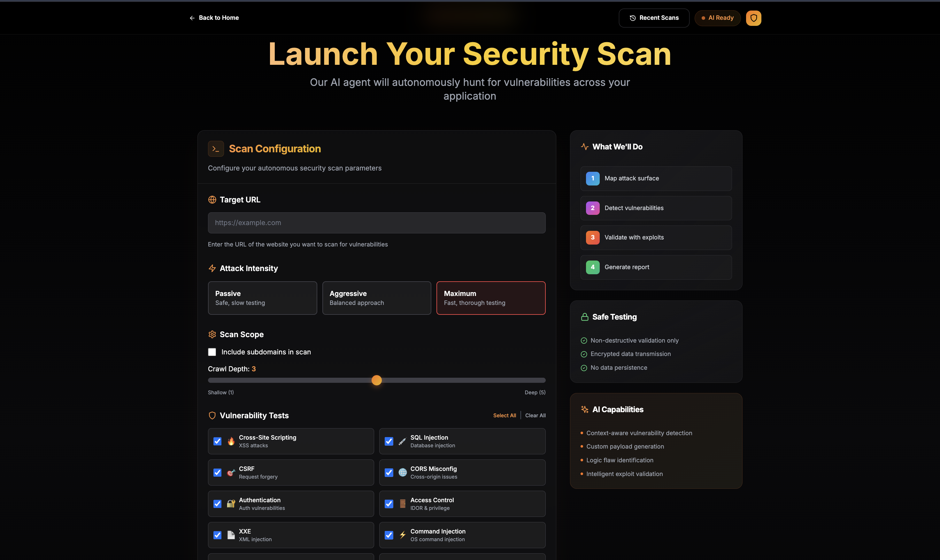Select Passive attack intensity option
The height and width of the screenshot is (560, 940).
[x=262, y=298]
